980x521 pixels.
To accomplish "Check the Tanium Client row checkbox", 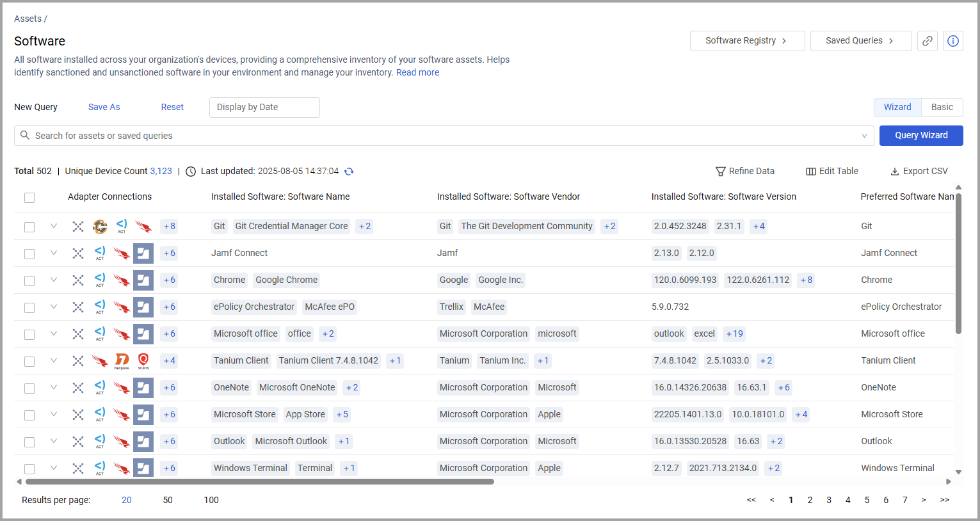I will click(29, 362).
